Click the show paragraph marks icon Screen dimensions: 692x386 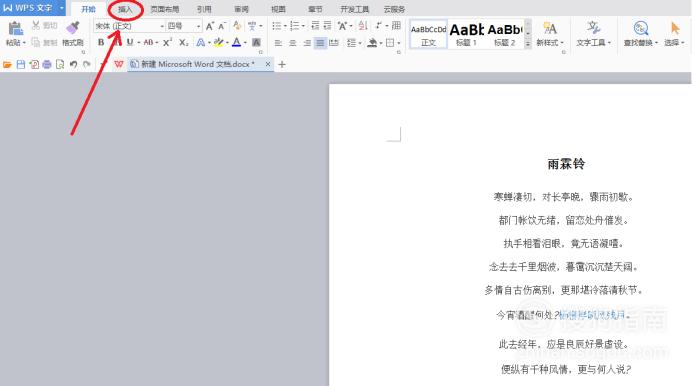click(x=379, y=26)
